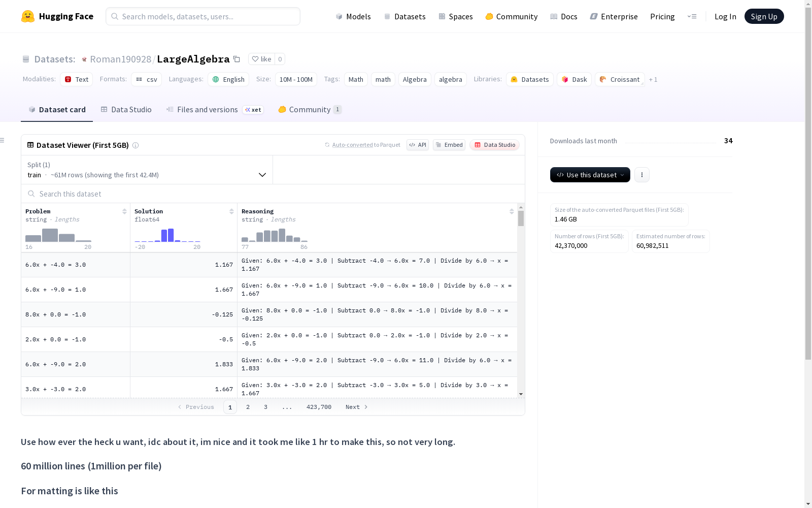This screenshot has height=508, width=812.
Task: Open Docs in the top navigation
Action: 564,16
